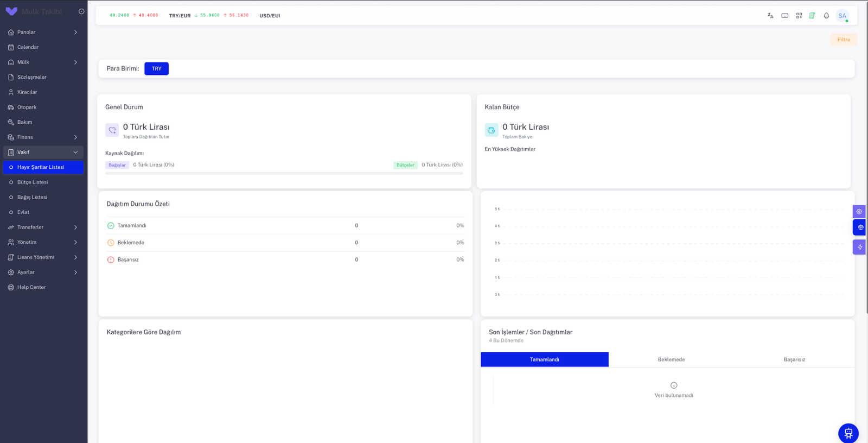Click the Filtre button
The image size is (868, 443).
pyautogui.click(x=844, y=40)
